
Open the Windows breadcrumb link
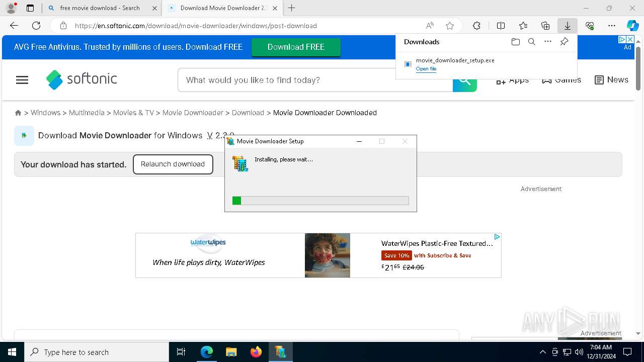coord(45,113)
